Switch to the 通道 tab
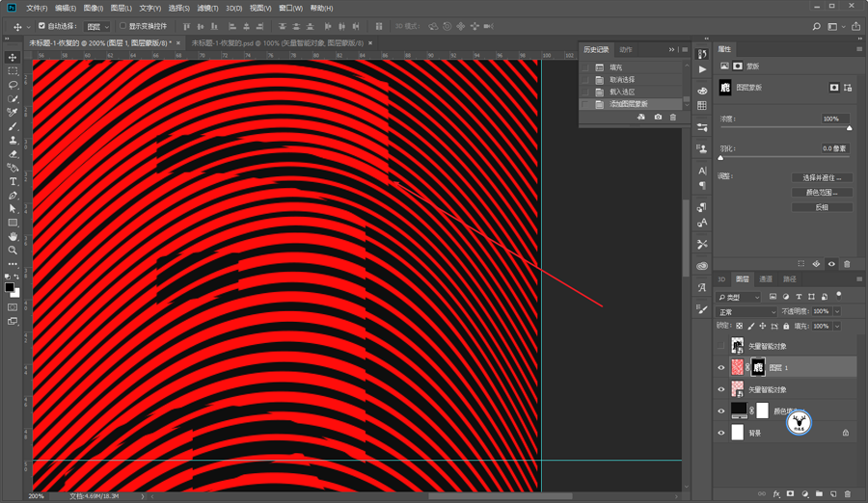Image resolution: width=868 pixels, height=503 pixels. [x=766, y=279]
